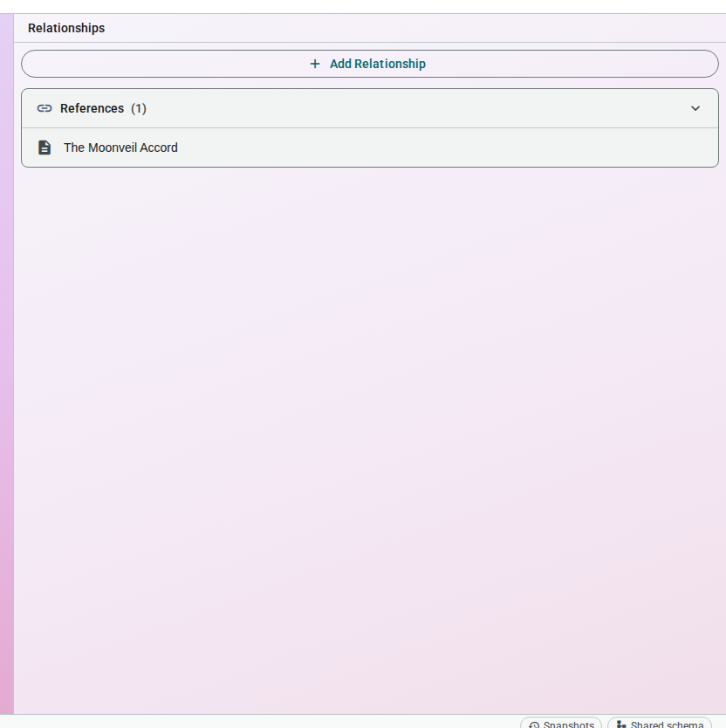Select the Relationships panel heading

coord(66,28)
